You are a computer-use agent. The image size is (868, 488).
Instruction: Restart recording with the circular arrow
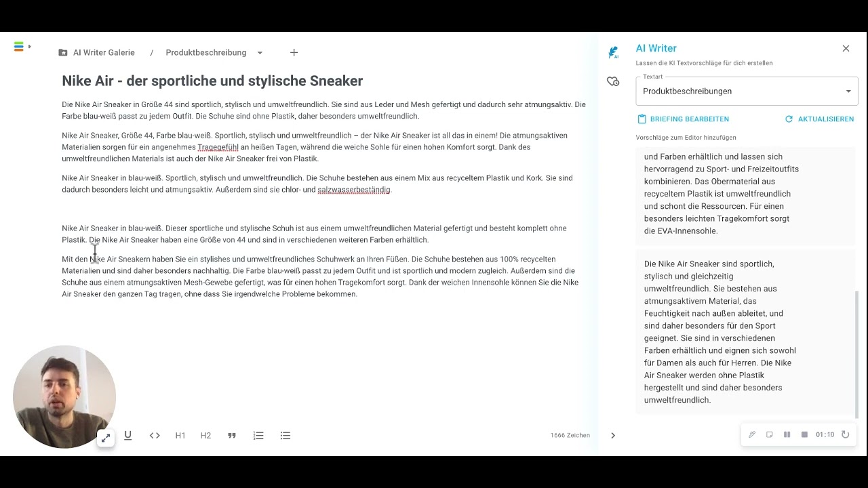coord(846,434)
